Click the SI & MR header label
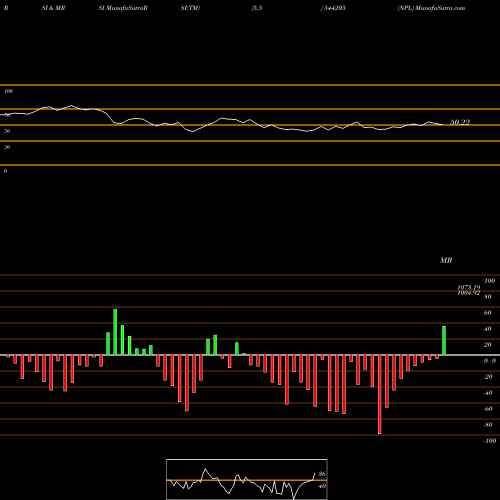500x500 pixels. point(53,8)
